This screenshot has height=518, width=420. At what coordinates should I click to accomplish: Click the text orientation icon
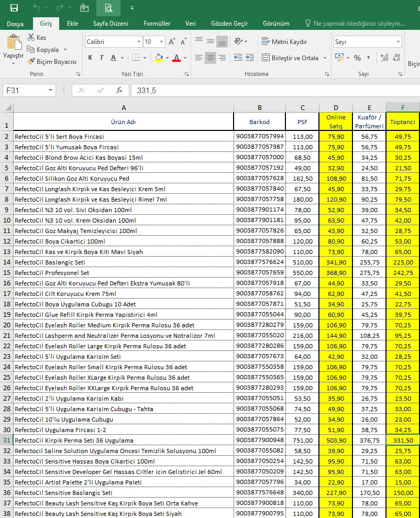coord(238,41)
